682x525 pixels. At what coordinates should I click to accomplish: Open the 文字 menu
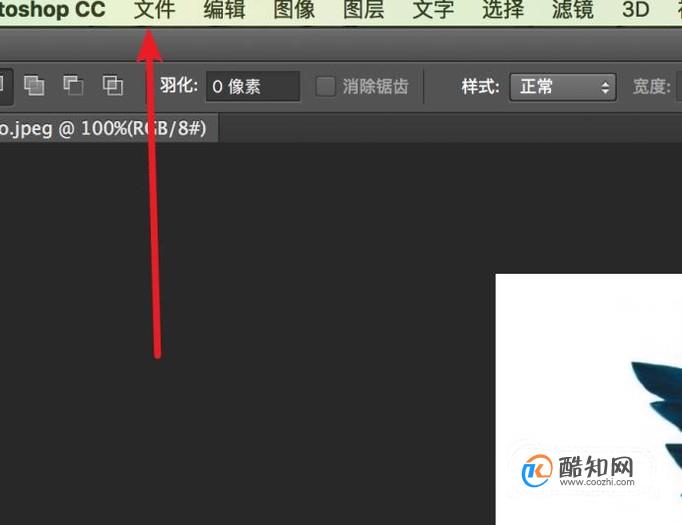coord(433,10)
